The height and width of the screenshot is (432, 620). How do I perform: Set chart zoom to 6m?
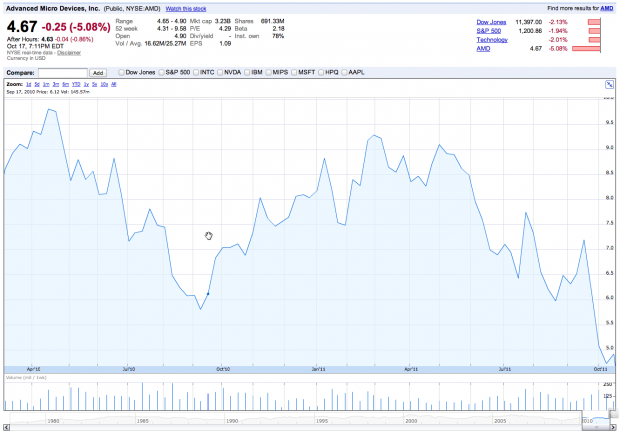click(x=66, y=84)
